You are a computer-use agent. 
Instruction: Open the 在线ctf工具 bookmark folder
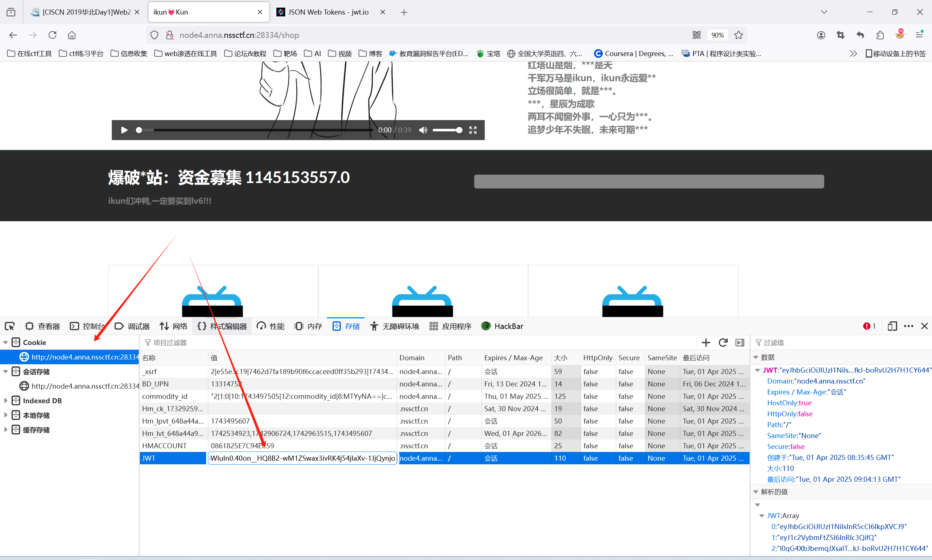30,53
